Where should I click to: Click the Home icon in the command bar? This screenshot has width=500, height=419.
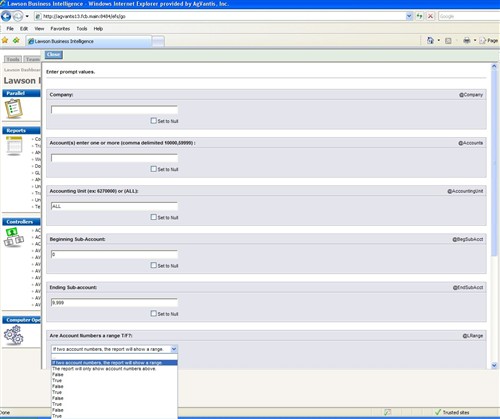click(x=430, y=41)
